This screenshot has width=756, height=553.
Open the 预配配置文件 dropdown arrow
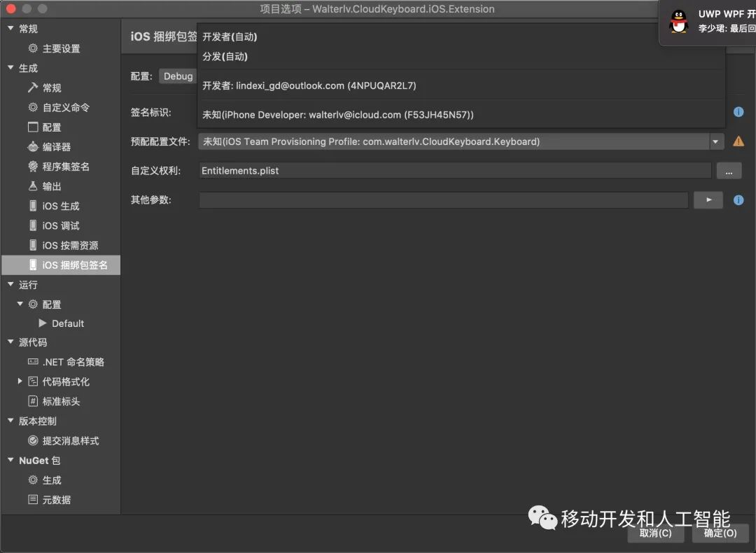[x=716, y=141]
